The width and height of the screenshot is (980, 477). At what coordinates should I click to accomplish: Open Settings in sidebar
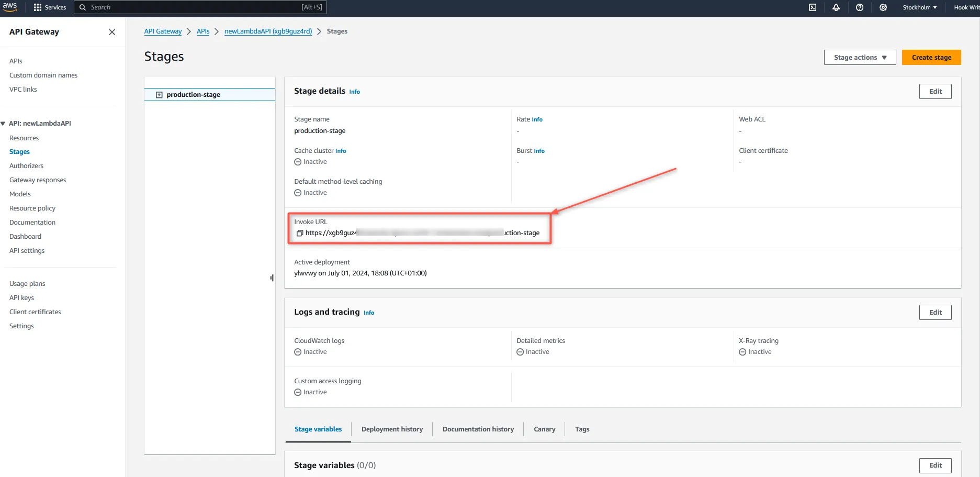tap(21, 326)
